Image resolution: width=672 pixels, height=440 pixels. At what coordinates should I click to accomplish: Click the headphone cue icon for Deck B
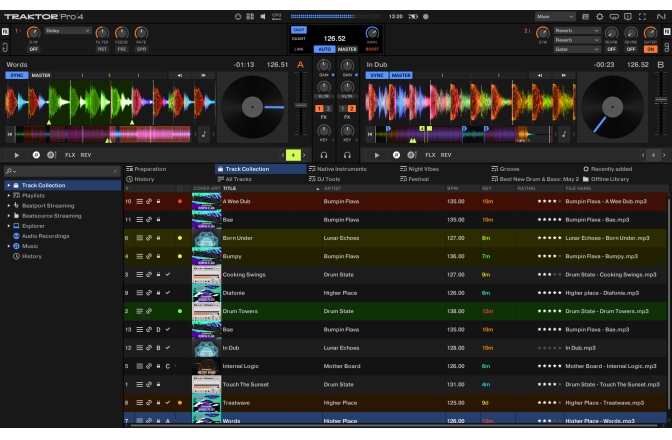pyautogui.click(x=347, y=155)
